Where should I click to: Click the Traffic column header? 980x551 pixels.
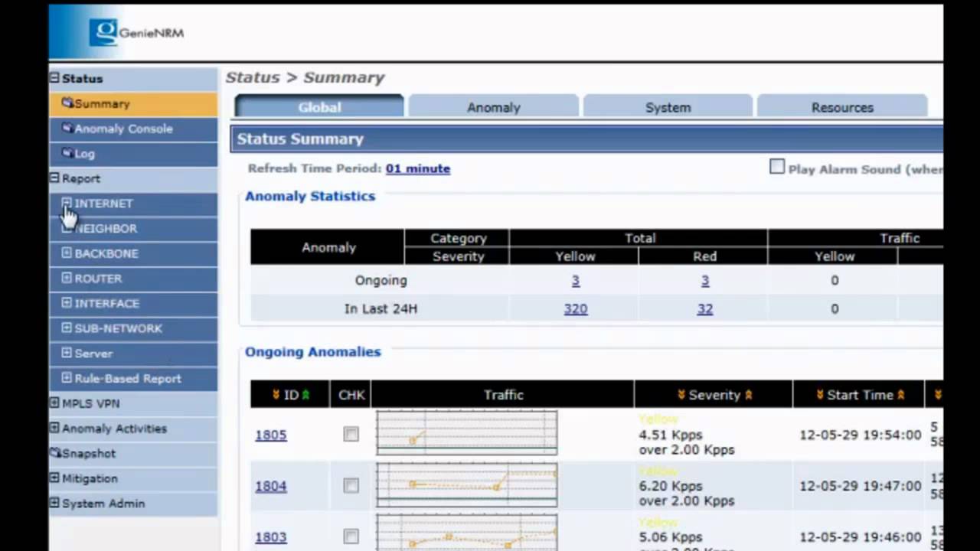503,395
